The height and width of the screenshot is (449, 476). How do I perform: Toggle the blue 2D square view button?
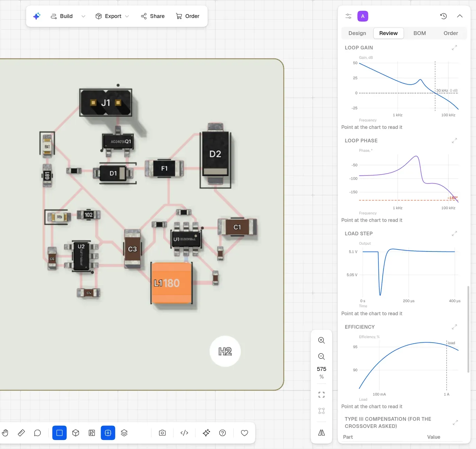tap(60, 433)
